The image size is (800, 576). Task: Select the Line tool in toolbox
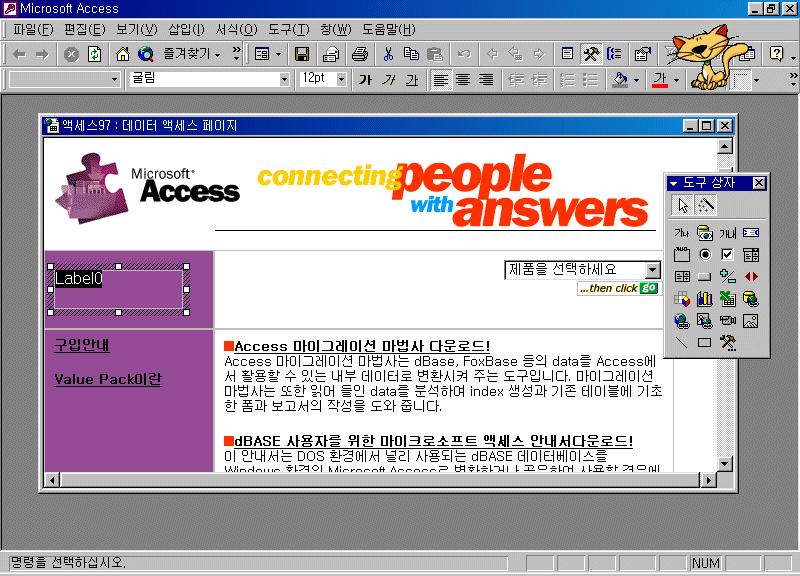point(682,342)
